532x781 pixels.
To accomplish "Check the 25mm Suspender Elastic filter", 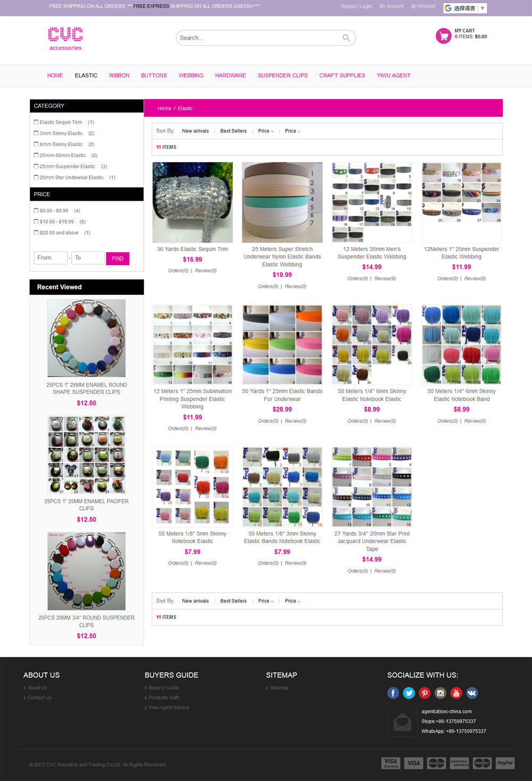I will (x=36, y=166).
